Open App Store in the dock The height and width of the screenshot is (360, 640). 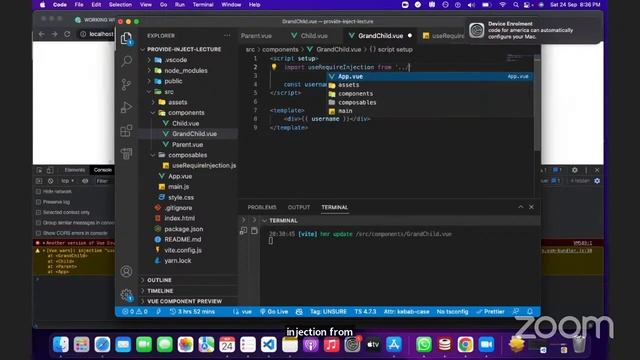[393, 344]
